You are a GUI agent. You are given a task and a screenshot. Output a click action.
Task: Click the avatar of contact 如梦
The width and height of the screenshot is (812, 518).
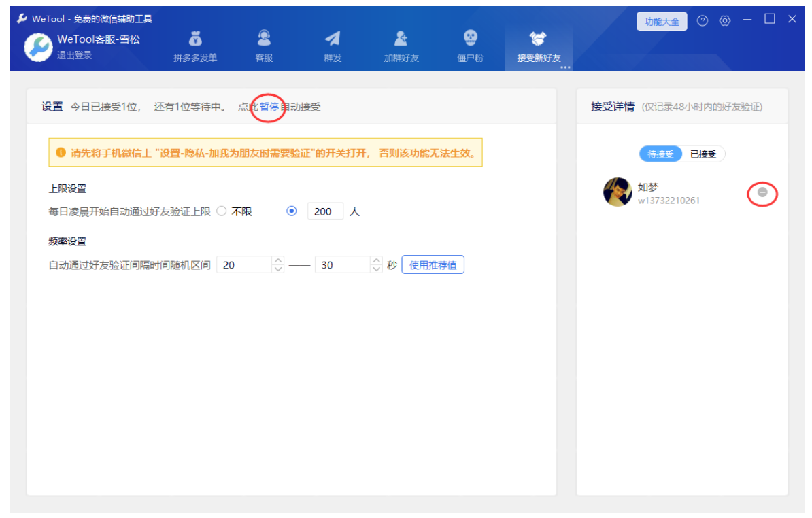click(x=618, y=192)
